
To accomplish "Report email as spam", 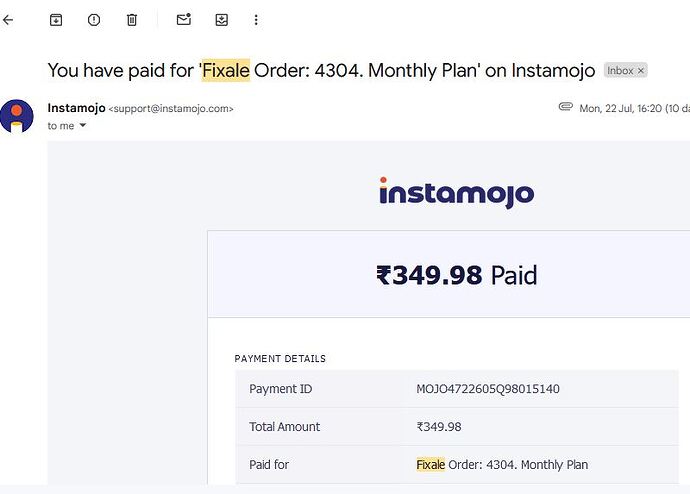I will tap(94, 20).
